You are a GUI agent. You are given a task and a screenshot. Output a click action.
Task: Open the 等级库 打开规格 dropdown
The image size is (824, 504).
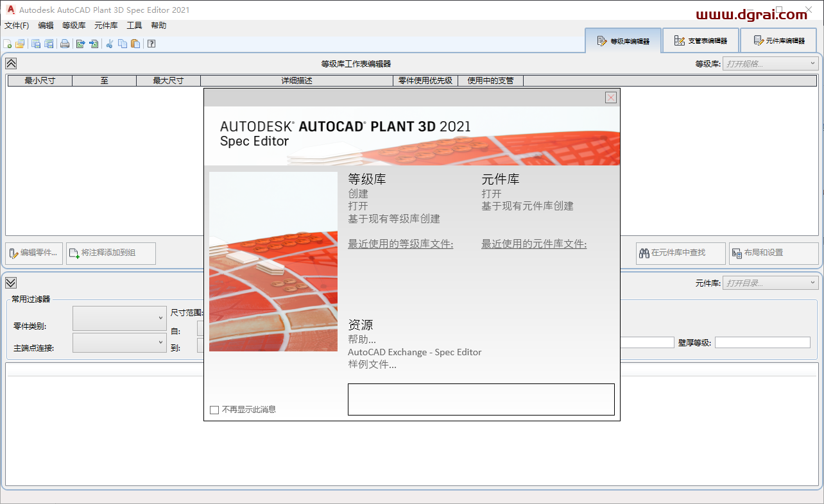[771, 63]
